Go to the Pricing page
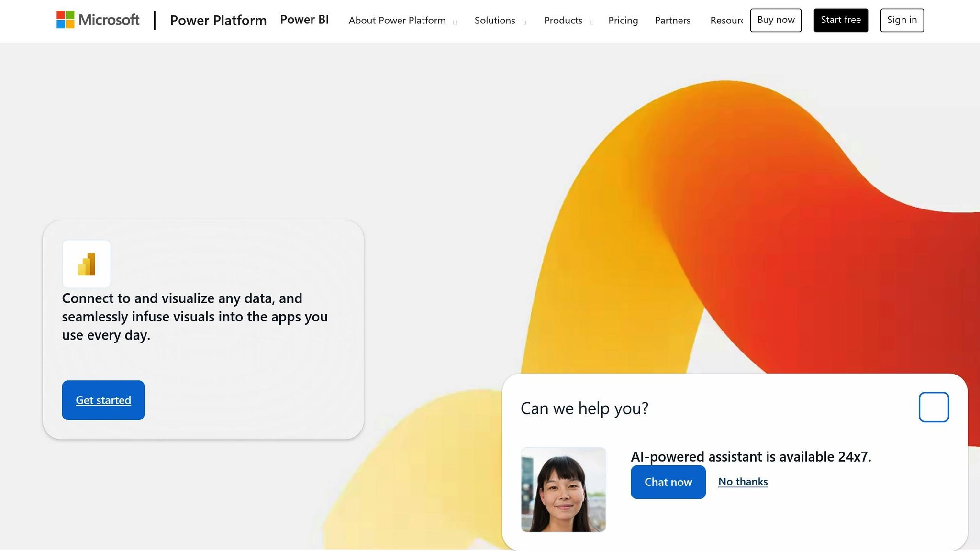Viewport: 980px width, 551px height. [x=623, y=21]
